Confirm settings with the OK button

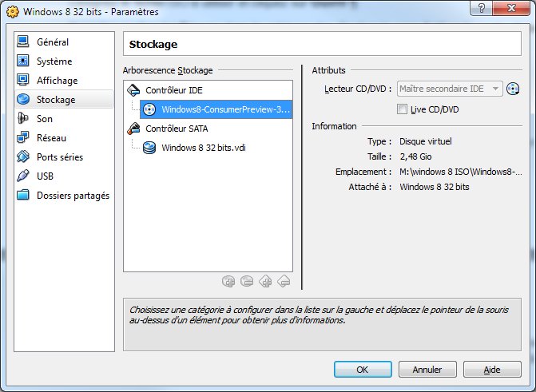coord(363,370)
